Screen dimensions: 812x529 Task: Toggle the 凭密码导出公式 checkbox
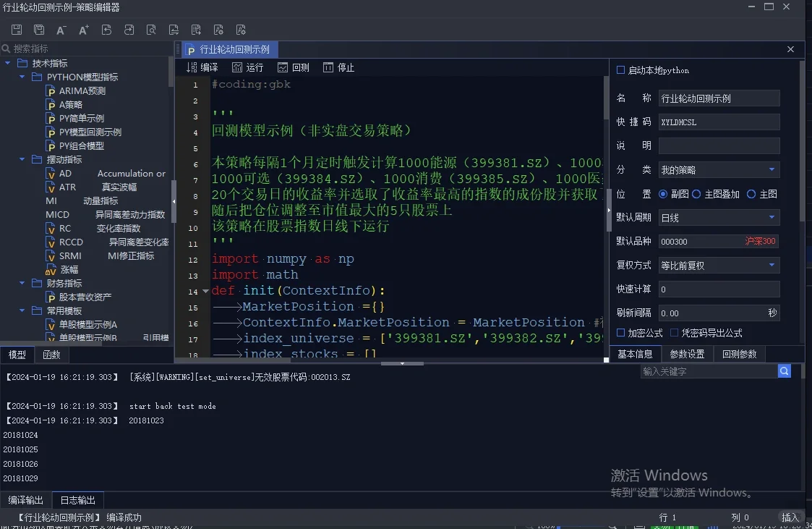(x=674, y=332)
